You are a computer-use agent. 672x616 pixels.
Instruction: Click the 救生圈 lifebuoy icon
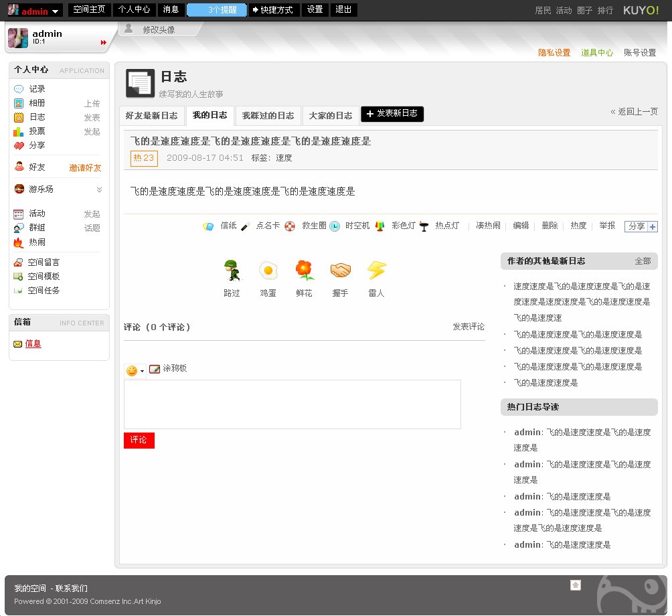click(290, 226)
